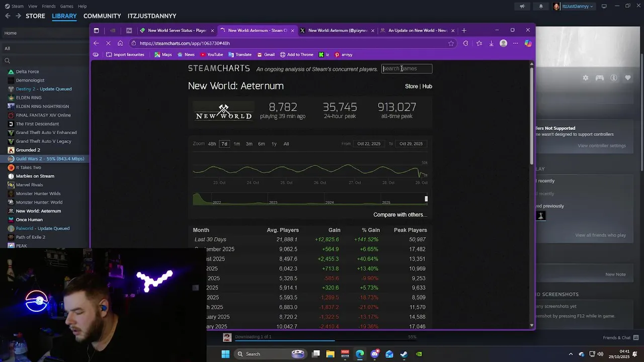Image resolution: width=644 pixels, height=362 pixels.
Task: Select ELDEN RING NIGHTREIGN in library
Action: 42,106
